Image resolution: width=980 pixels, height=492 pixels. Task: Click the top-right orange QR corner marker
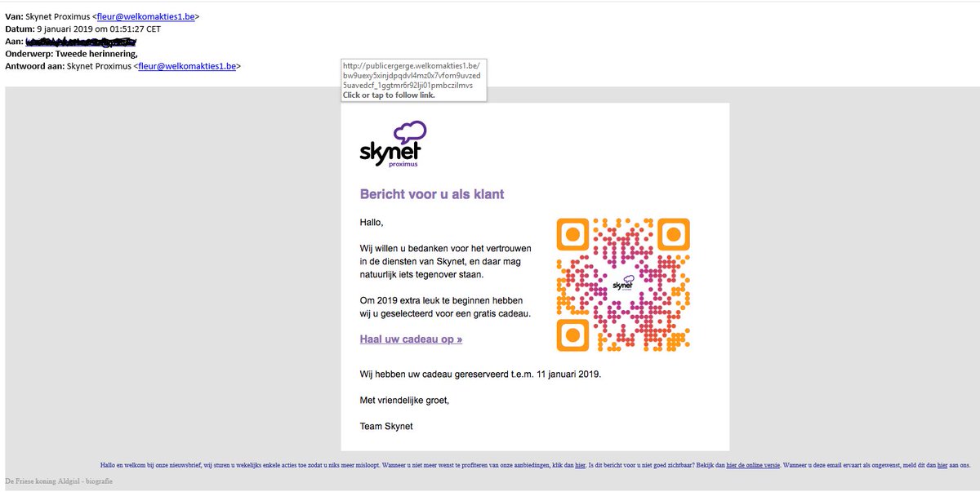click(673, 234)
